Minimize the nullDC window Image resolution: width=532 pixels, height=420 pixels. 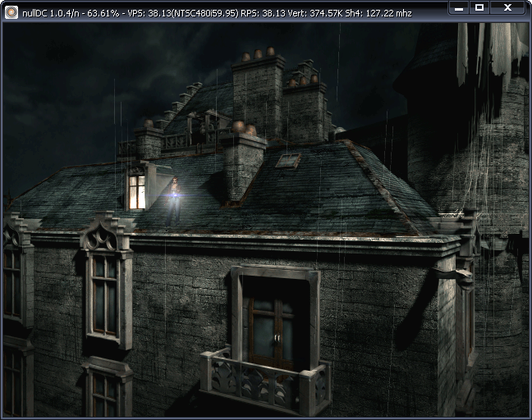pos(459,8)
